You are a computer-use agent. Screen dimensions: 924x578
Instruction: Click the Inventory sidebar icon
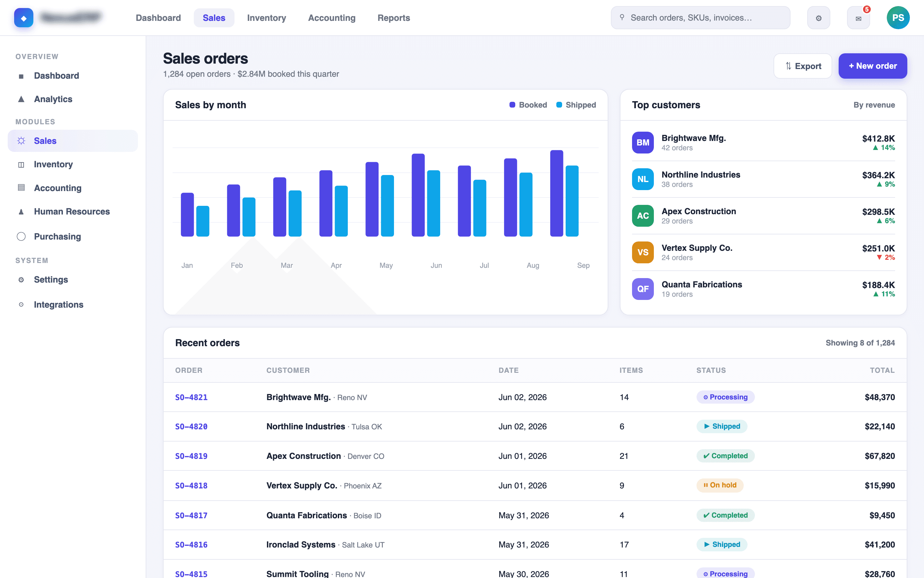click(x=21, y=164)
